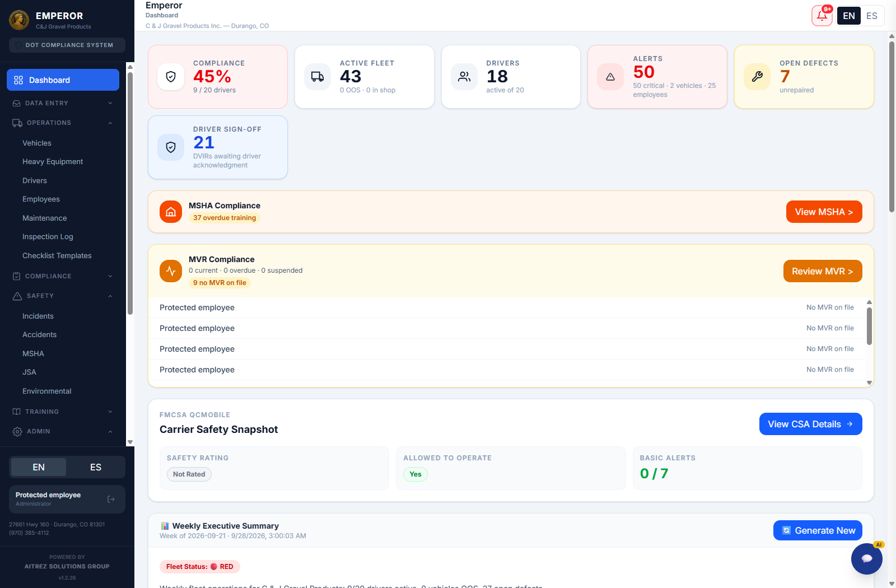Image resolution: width=896 pixels, height=588 pixels.
Task: Switch header language to ES
Action: [872, 16]
